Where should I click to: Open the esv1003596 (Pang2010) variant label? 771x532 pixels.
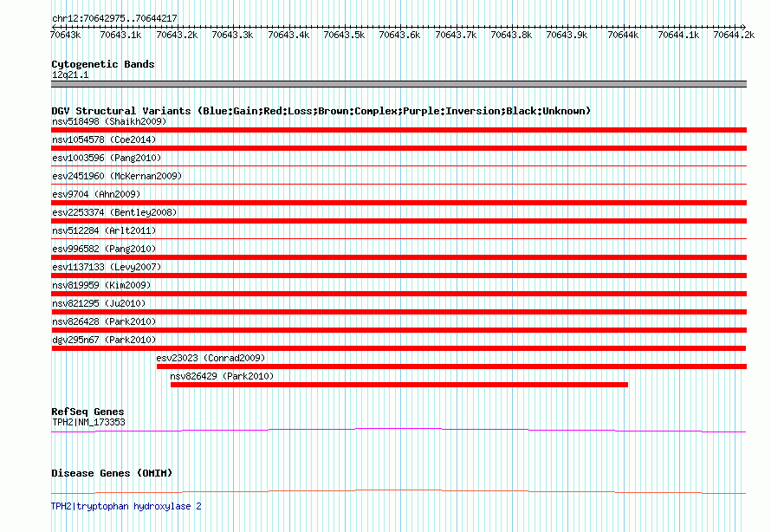coord(107,158)
